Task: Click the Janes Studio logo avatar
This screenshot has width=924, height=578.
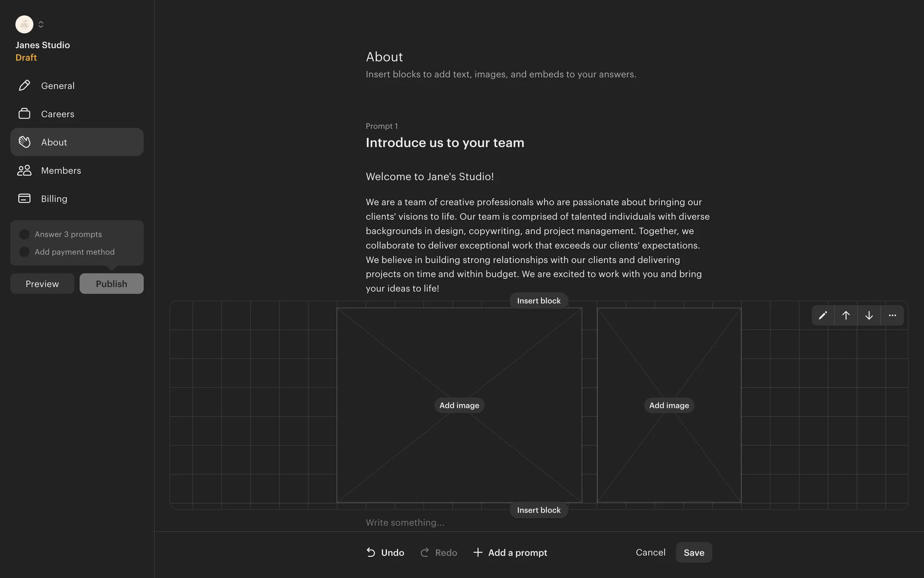Action: point(25,25)
